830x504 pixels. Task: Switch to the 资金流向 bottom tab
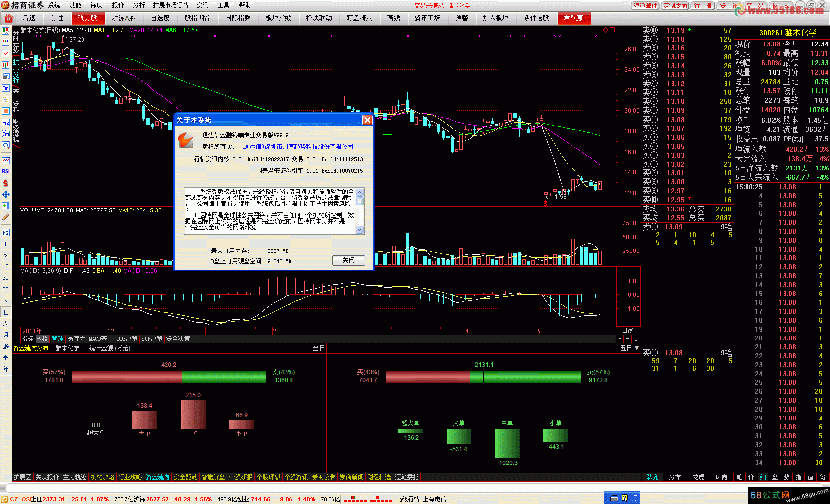pyautogui.click(x=158, y=477)
